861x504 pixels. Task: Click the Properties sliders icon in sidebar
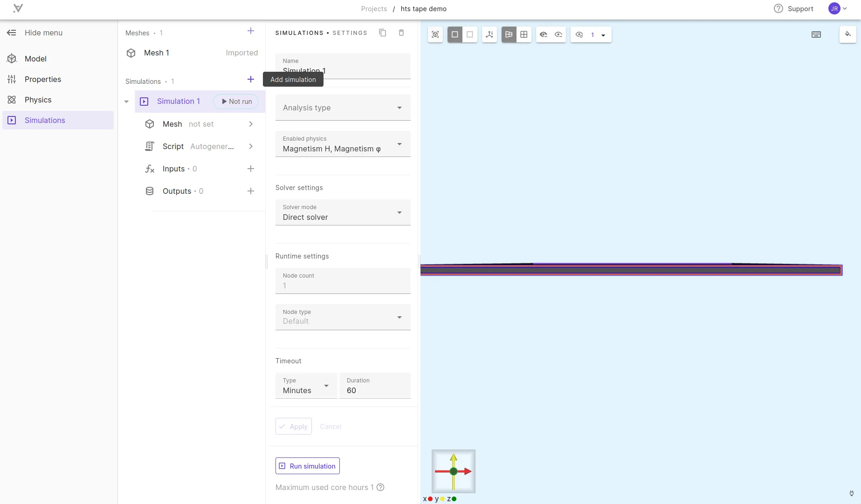[12, 79]
